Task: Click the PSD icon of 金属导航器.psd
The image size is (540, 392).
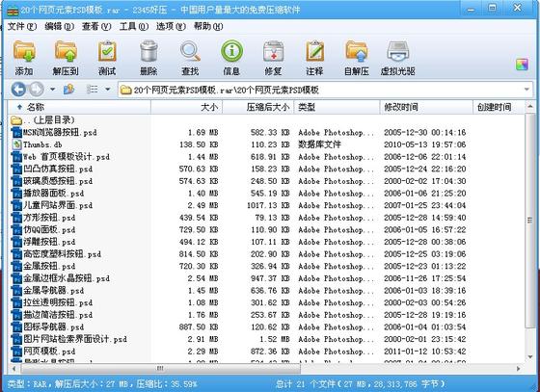Action: pyautogui.click(x=16, y=291)
